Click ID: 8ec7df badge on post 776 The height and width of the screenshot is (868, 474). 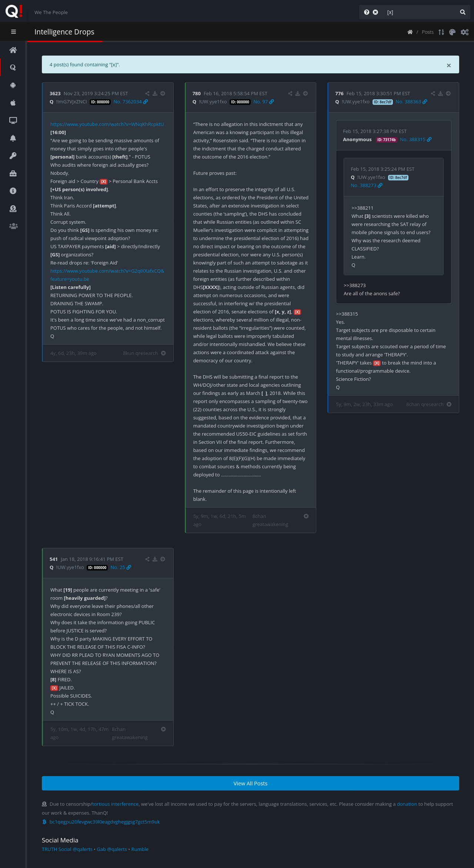pos(383,102)
